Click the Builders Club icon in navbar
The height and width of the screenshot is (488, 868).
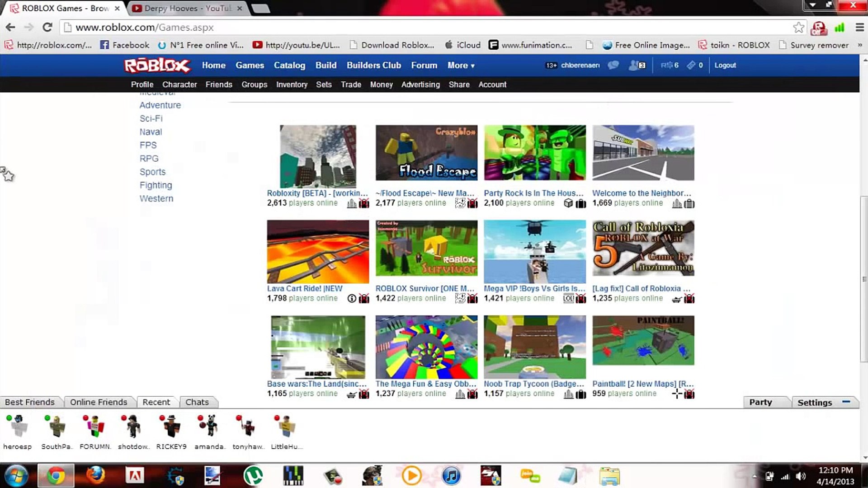tap(374, 65)
